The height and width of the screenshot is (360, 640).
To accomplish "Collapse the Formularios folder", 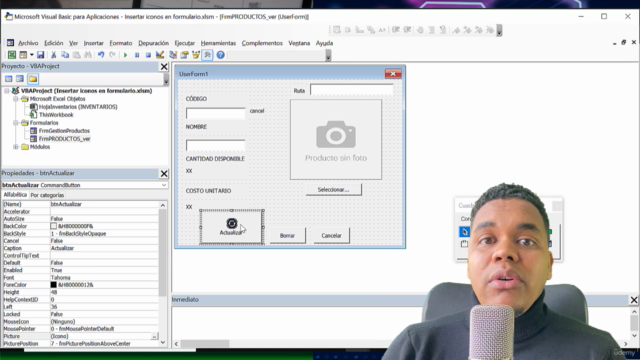I will tap(16, 123).
